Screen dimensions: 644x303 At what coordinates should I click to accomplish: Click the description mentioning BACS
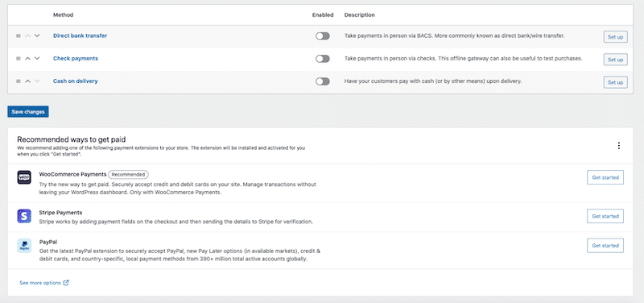click(x=455, y=35)
